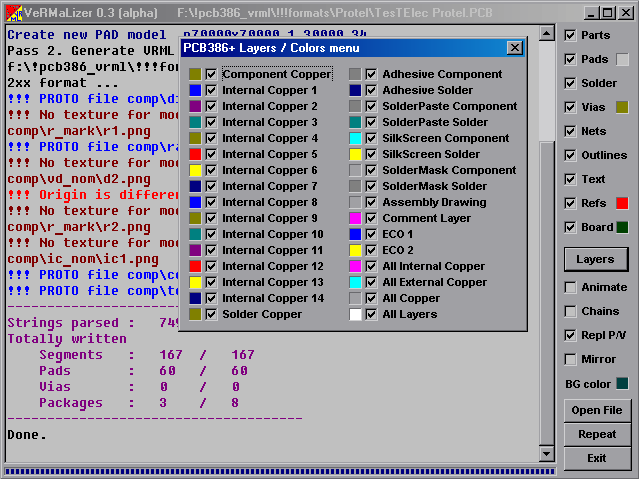639x479 pixels.
Task: Click the Adhesive Solder navy swatch
Action: 355,90
